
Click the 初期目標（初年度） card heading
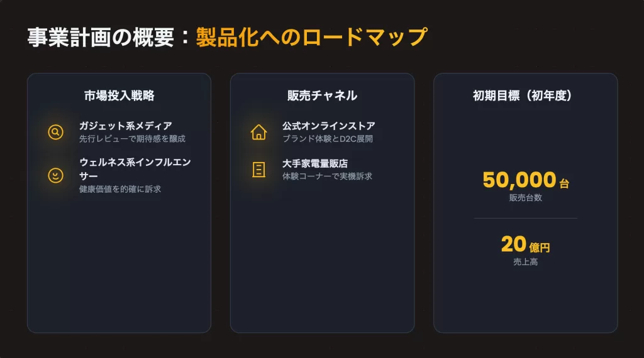click(x=525, y=95)
